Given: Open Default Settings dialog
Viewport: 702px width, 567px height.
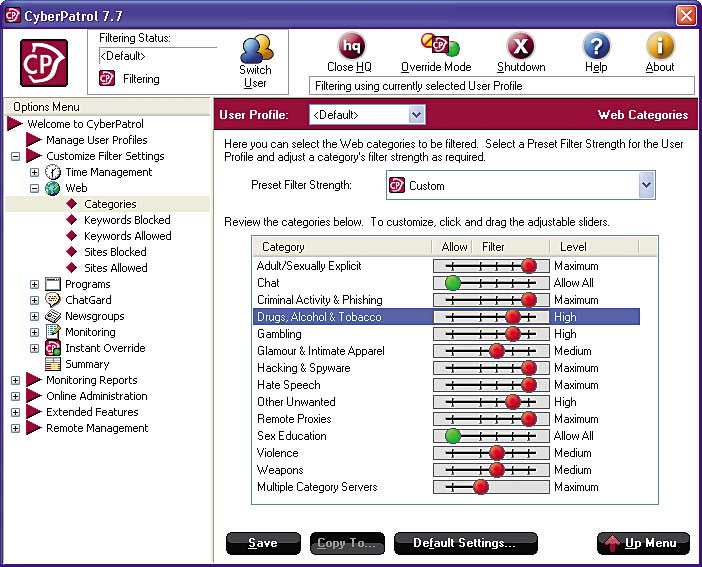Looking at the screenshot, I should pyautogui.click(x=466, y=543).
